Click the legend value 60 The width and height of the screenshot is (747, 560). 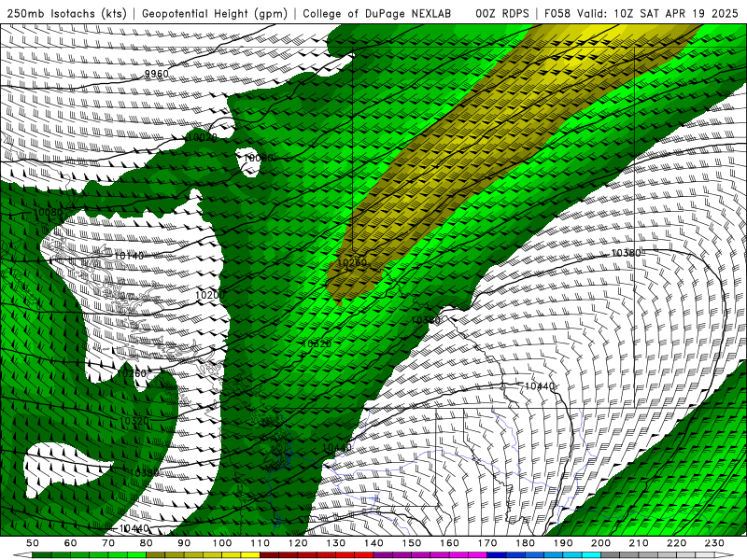pyautogui.click(x=71, y=543)
